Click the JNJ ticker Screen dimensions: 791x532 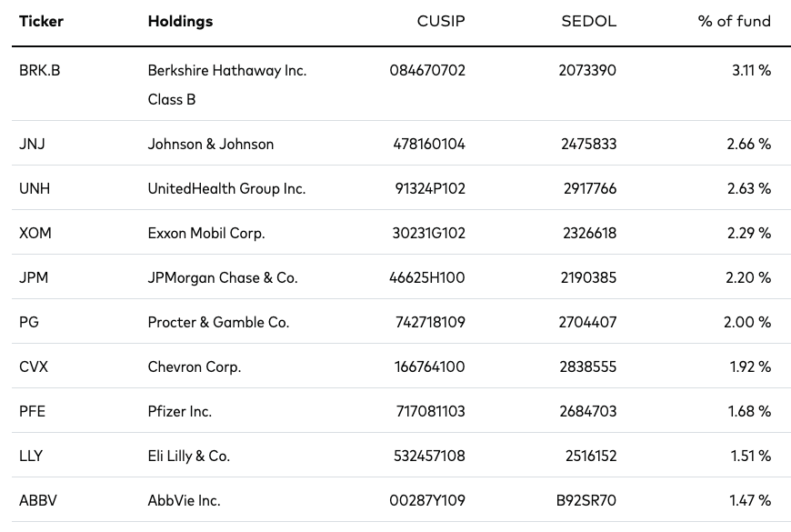tap(32, 144)
